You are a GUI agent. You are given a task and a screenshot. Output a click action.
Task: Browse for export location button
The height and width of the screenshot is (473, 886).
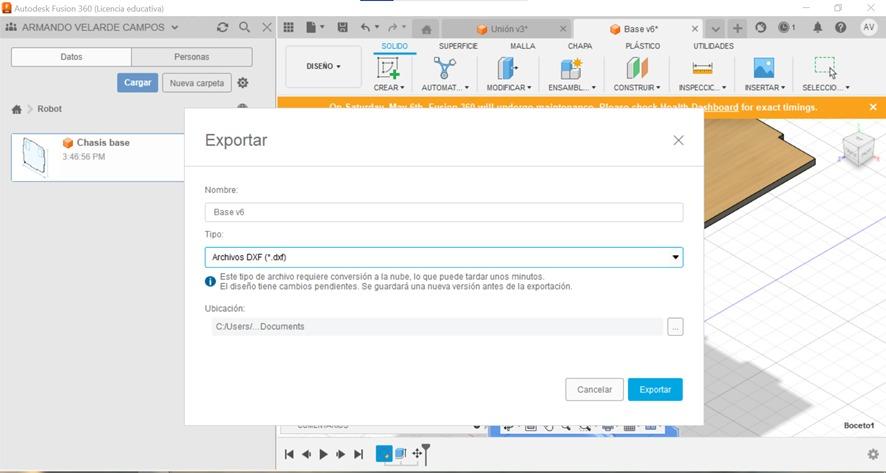coord(675,327)
